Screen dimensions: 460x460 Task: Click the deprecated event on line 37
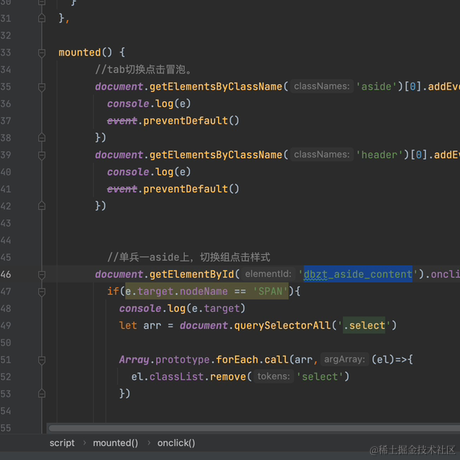coord(122,121)
